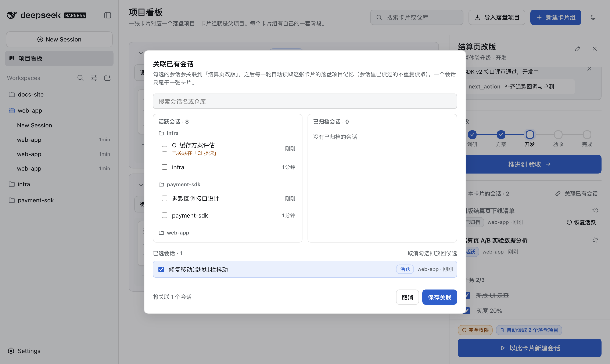Close the 结算页改版 detail panel
The image size is (610, 364).
(x=595, y=49)
